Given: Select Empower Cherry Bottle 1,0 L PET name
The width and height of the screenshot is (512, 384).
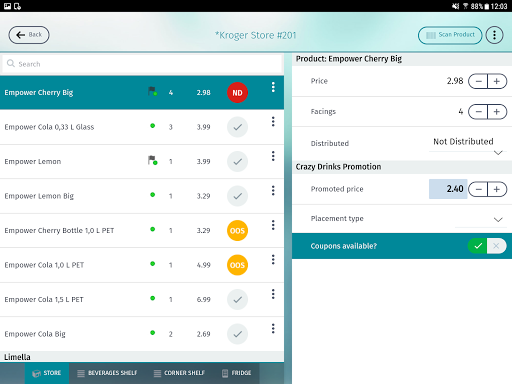Looking at the screenshot, I should 59,231.
